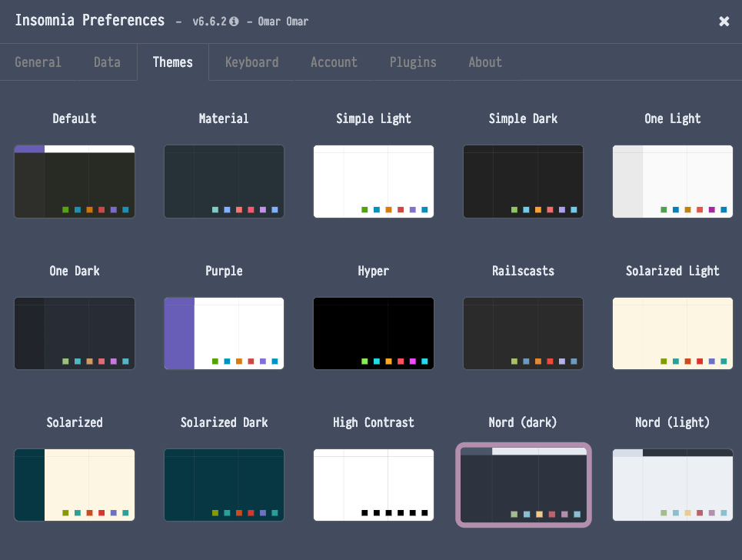Click the 'Solarized Light' title text
The image size is (742, 560).
coord(673,271)
